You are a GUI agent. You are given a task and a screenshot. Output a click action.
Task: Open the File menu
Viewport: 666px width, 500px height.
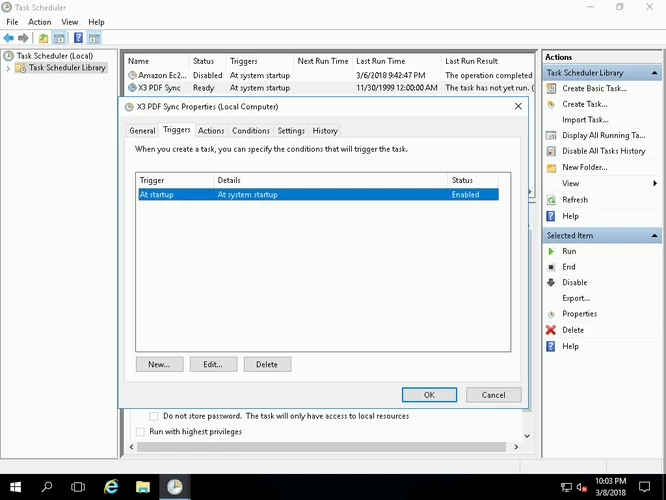12,22
